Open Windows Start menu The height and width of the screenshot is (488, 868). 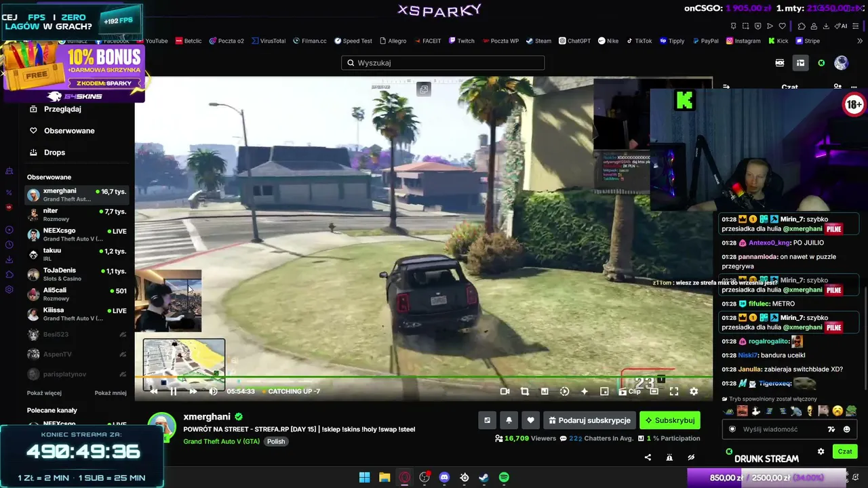[x=364, y=477]
